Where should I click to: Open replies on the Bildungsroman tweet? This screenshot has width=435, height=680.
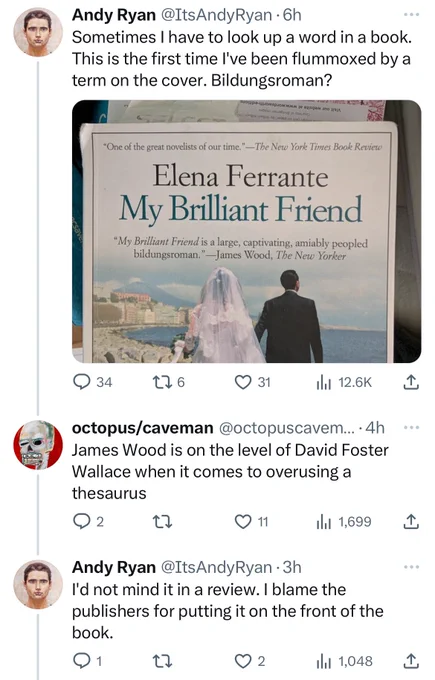(x=92, y=382)
